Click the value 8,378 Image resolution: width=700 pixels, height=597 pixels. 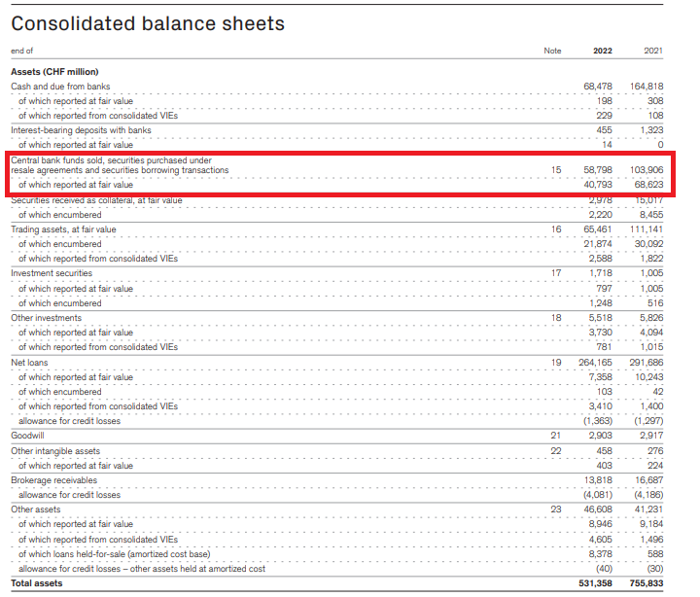(601, 554)
